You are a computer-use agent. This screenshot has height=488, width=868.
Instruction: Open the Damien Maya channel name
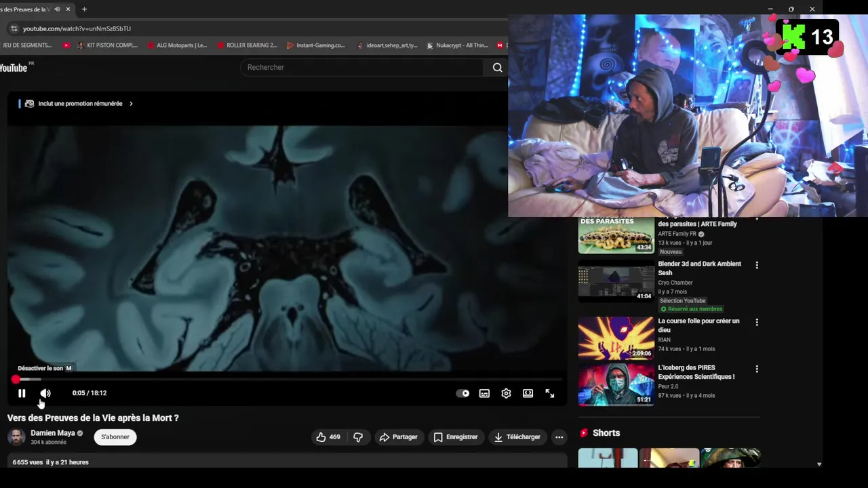(53, 433)
